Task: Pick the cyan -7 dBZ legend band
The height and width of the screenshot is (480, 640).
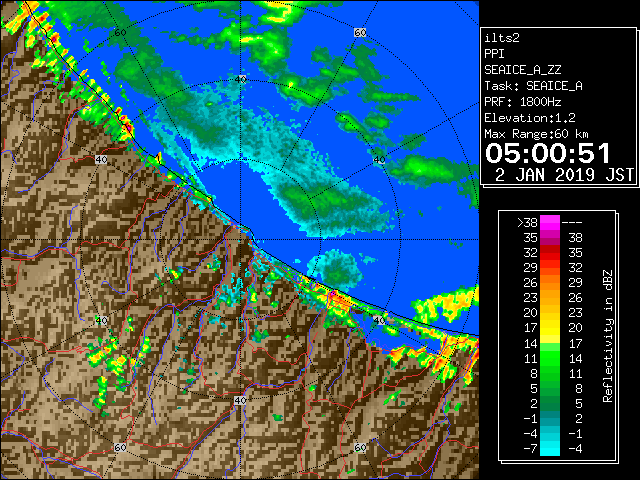Action: (x=550, y=449)
